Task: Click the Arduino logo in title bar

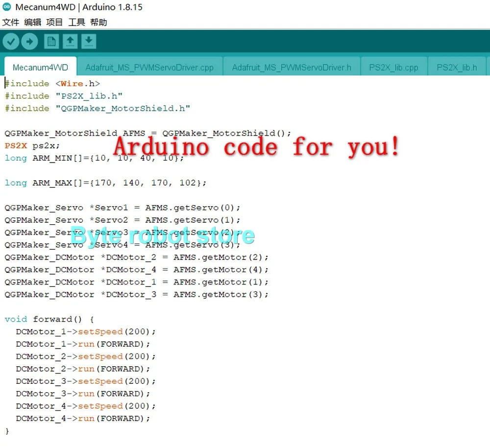Action: coord(6,6)
